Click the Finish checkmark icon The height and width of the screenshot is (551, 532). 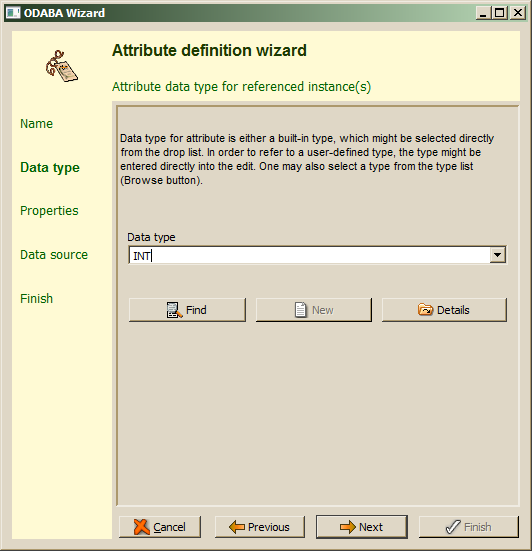tap(453, 527)
